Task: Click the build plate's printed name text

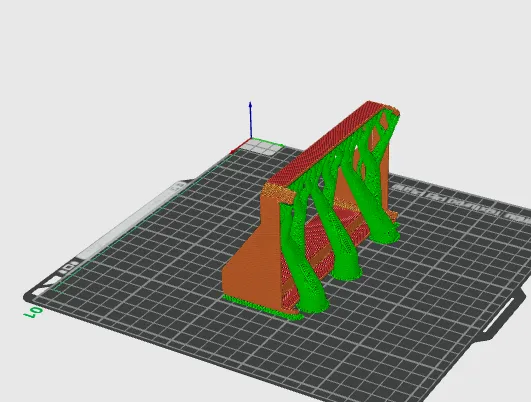Action: [x=461, y=203]
